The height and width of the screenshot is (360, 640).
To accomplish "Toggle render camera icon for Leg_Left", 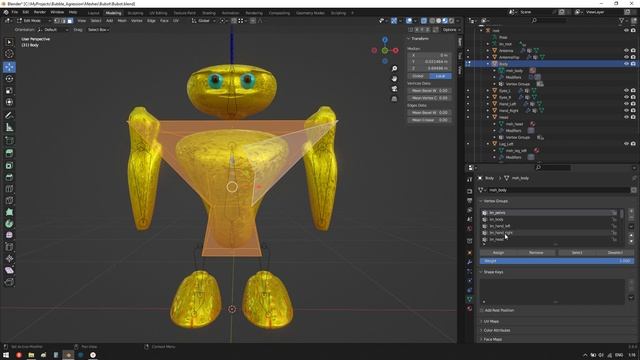I will pos(633,144).
